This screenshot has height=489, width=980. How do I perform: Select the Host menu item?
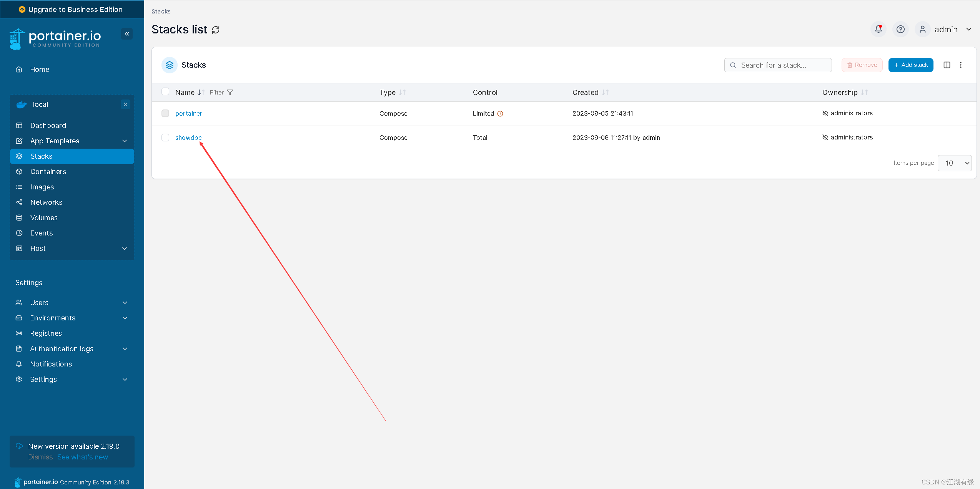click(37, 248)
